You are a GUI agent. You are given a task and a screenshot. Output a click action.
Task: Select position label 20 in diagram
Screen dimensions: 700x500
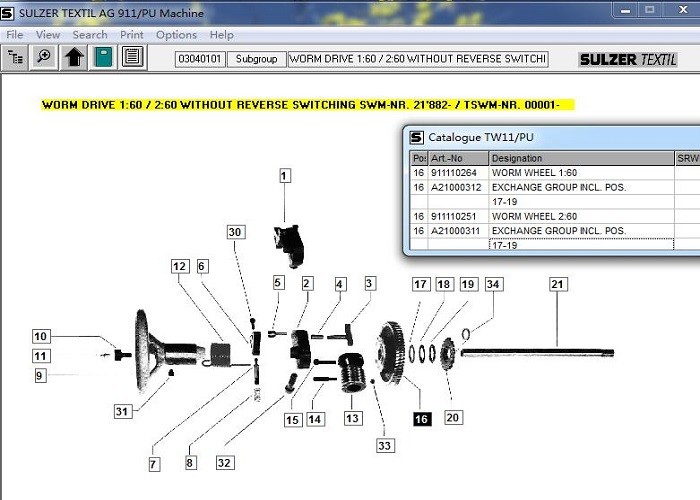point(453,417)
